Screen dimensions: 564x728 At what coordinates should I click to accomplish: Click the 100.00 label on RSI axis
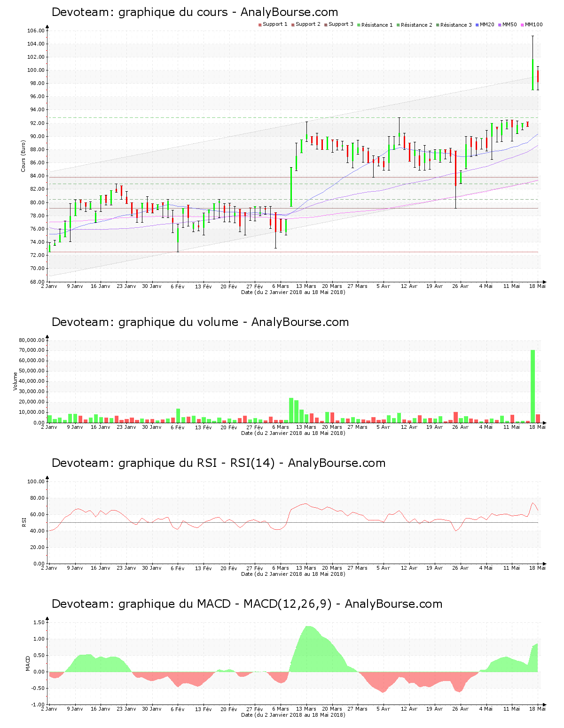[x=36, y=481]
